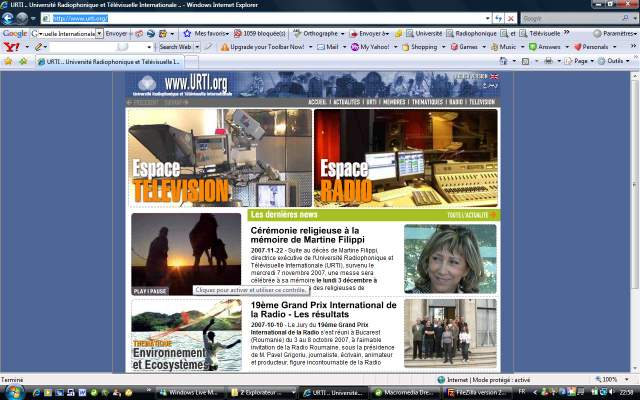Open the Outils menu in command bar
The width and height of the screenshot is (640, 400).
pos(614,61)
